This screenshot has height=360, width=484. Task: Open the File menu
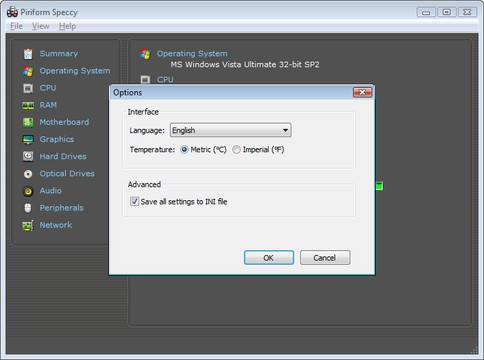click(x=16, y=26)
